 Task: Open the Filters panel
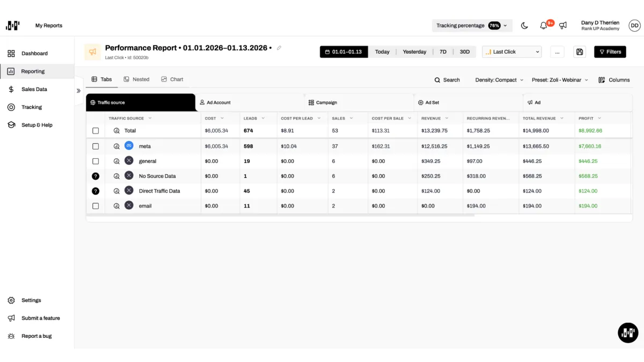(x=610, y=51)
